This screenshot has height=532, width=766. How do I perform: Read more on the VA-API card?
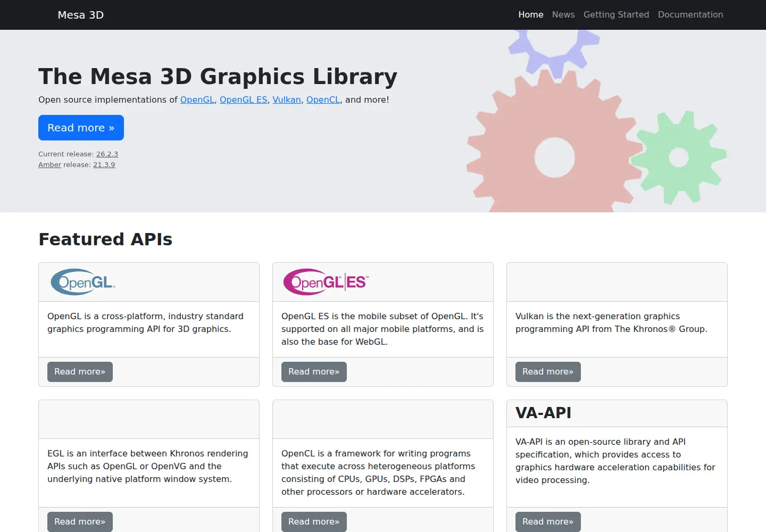click(548, 522)
